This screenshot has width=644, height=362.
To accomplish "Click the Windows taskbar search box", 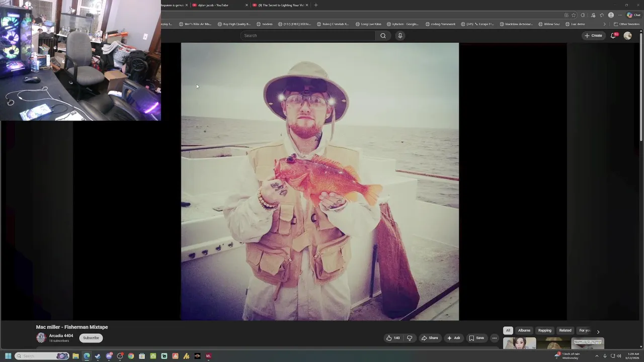I will tap(42, 356).
